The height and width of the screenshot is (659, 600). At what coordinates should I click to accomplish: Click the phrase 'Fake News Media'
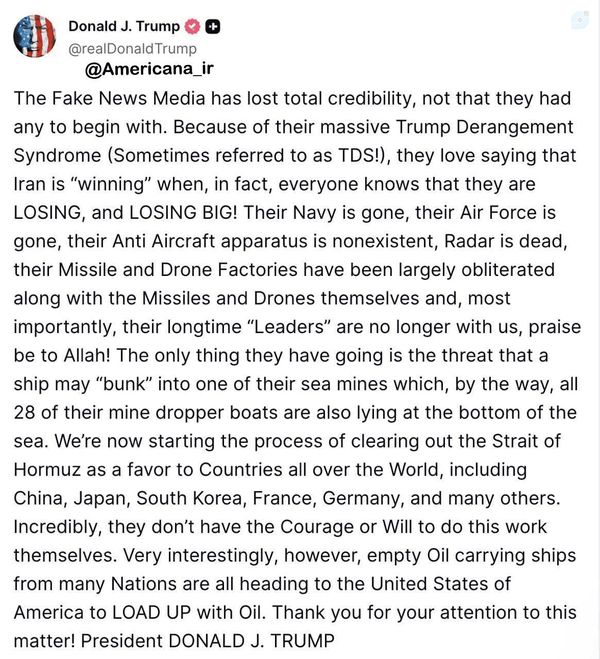[x=129, y=98]
